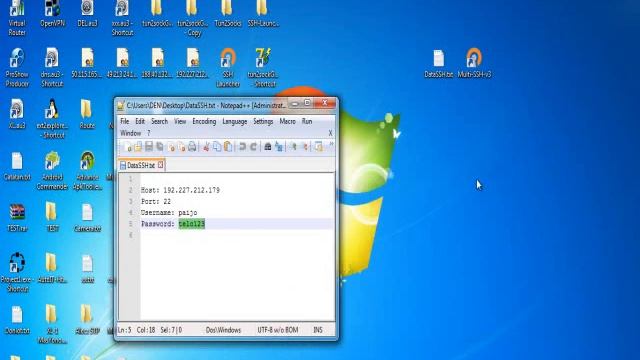The width and height of the screenshot is (640, 360).
Task: Open the View menu
Action: [x=180, y=121]
